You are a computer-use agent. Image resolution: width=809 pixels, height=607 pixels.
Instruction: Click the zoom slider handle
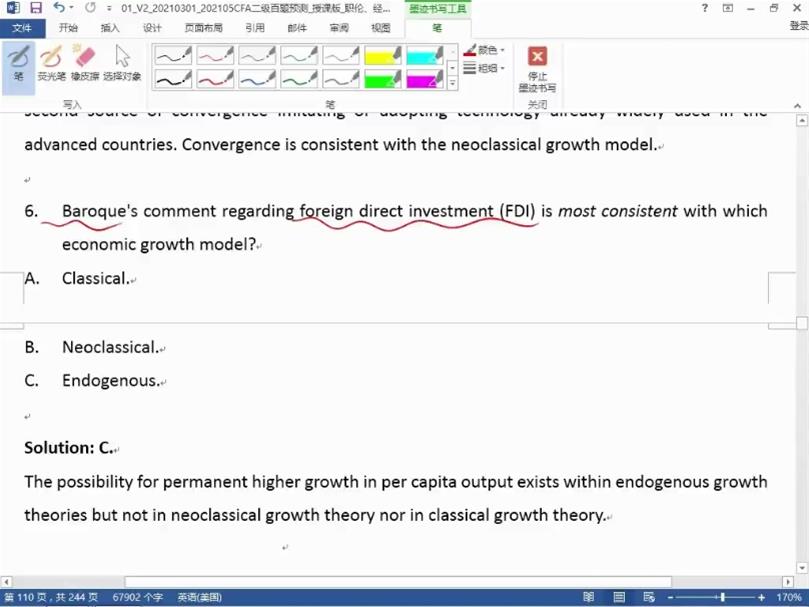pyautogui.click(x=723, y=598)
